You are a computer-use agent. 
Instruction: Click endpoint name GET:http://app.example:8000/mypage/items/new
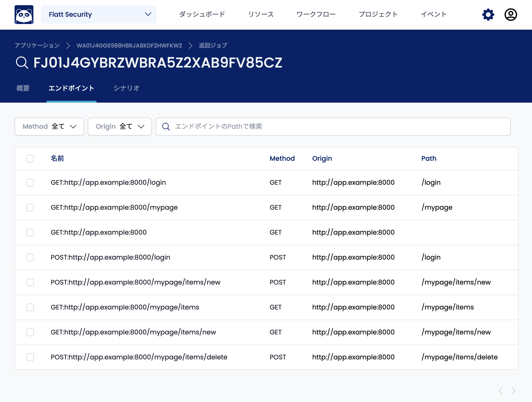coord(133,332)
